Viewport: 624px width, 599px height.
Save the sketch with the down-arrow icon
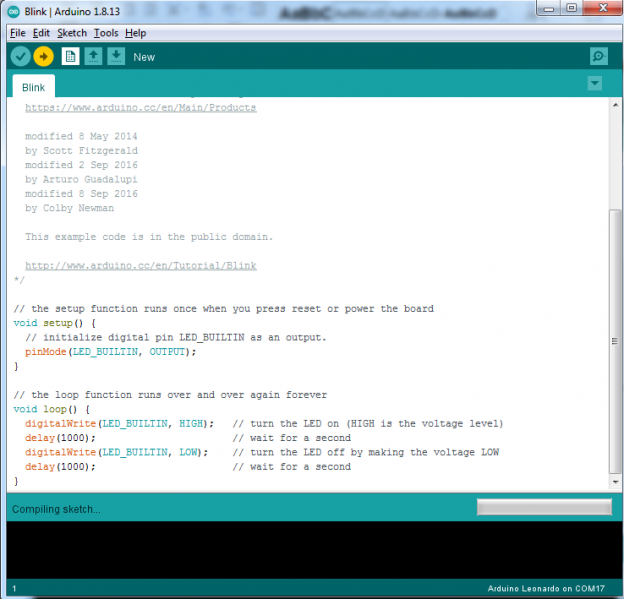click(116, 57)
